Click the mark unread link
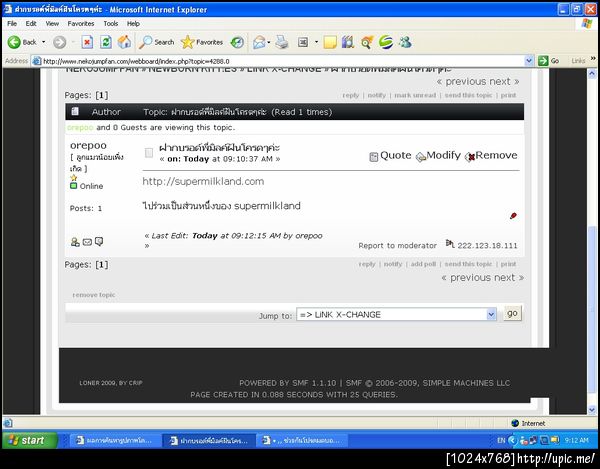 point(415,95)
